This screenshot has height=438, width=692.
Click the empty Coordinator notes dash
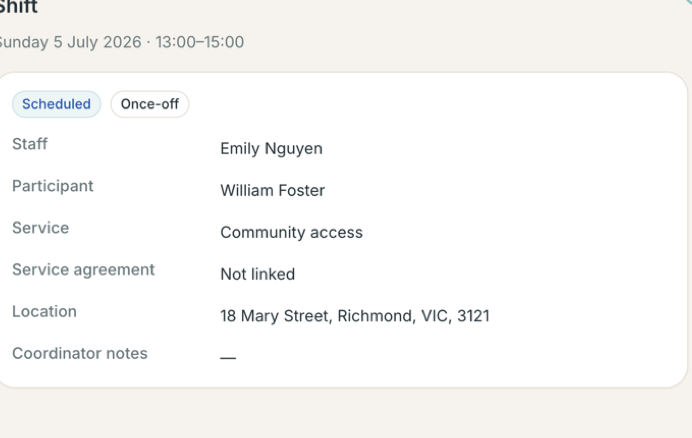point(228,358)
